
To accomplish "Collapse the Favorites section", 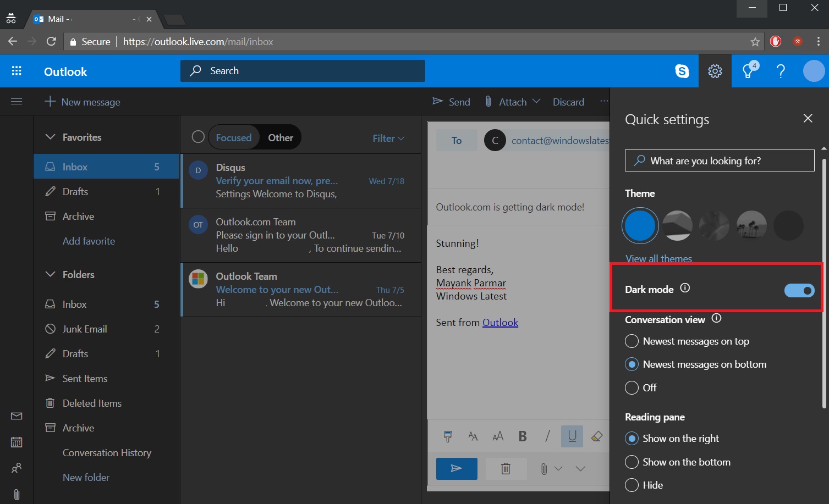I will click(x=51, y=137).
